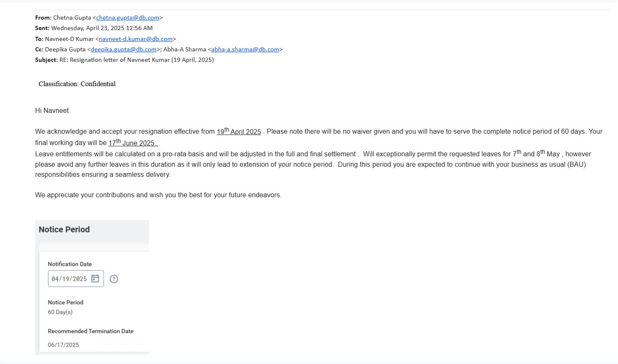The width and height of the screenshot is (618, 364).
Task: Click the underlined 19th April 2025 date
Action: pyautogui.click(x=238, y=132)
